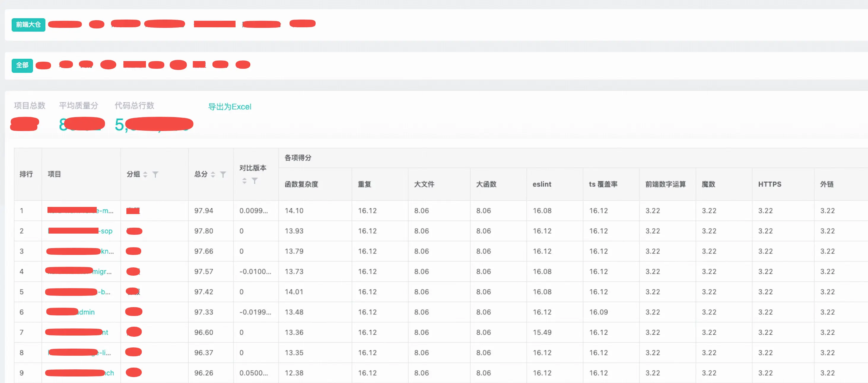Click the 函数复杂度 column header
Viewport: 868px width, 383px height.
coord(301,184)
